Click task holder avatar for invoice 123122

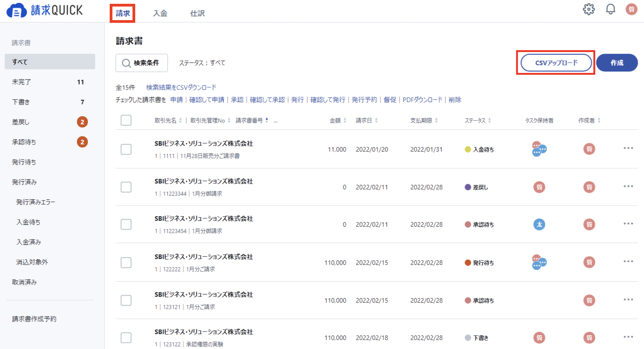click(539, 338)
